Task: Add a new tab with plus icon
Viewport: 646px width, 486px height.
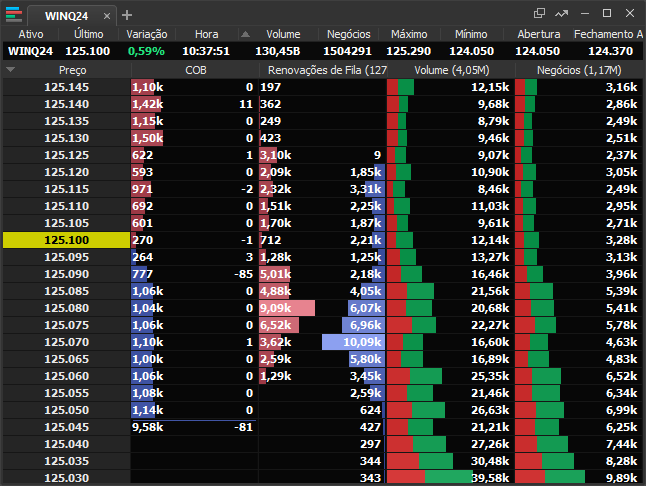Action: click(127, 15)
